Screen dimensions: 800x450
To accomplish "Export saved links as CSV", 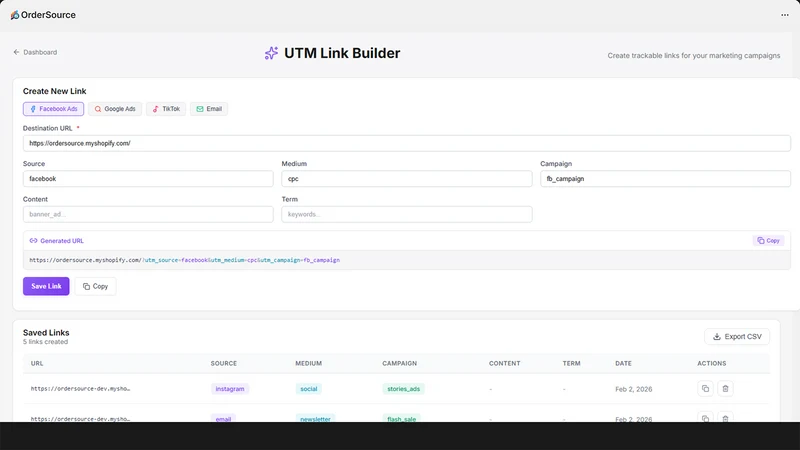I will pyautogui.click(x=737, y=337).
